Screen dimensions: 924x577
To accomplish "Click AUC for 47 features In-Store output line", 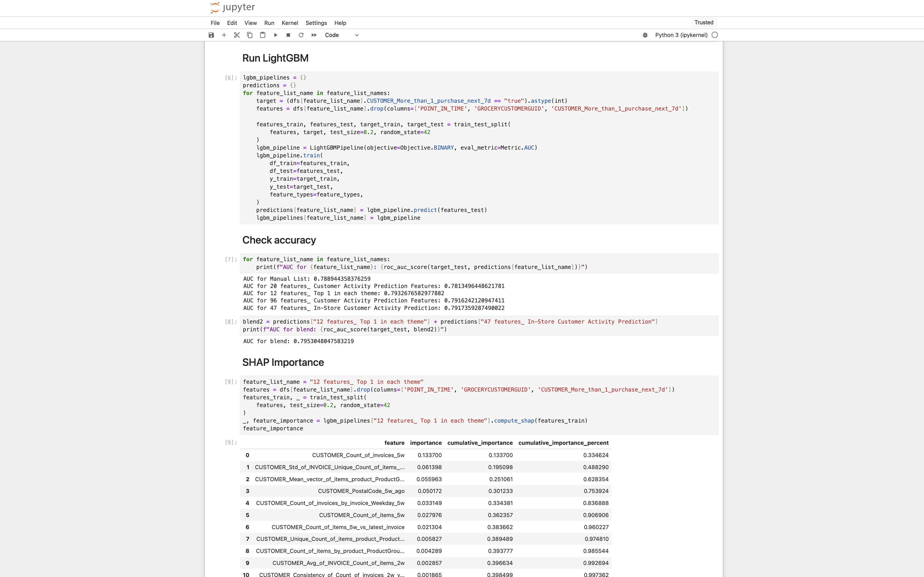I will [374, 308].
